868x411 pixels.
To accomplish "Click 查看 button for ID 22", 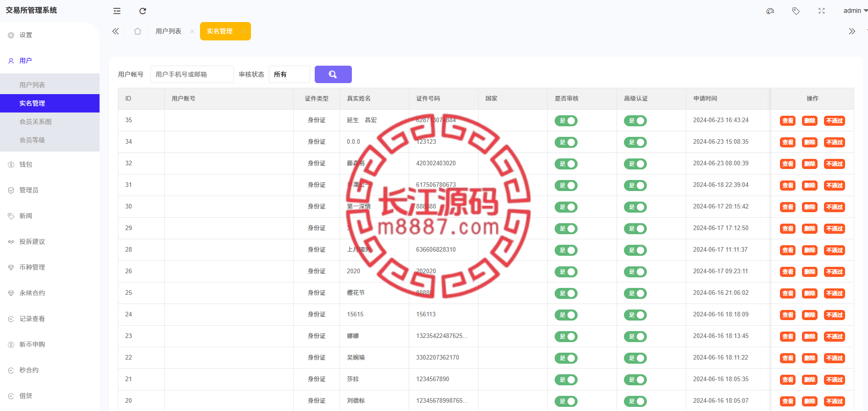I will pos(788,358).
